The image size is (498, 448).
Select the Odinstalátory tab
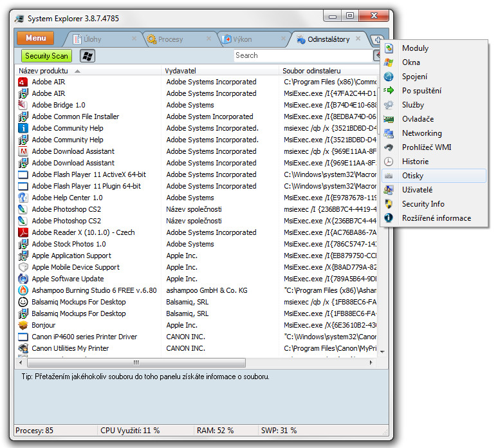(328, 39)
